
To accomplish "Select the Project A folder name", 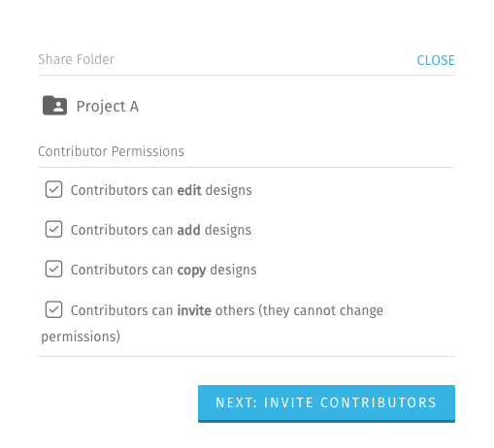I will (108, 107).
